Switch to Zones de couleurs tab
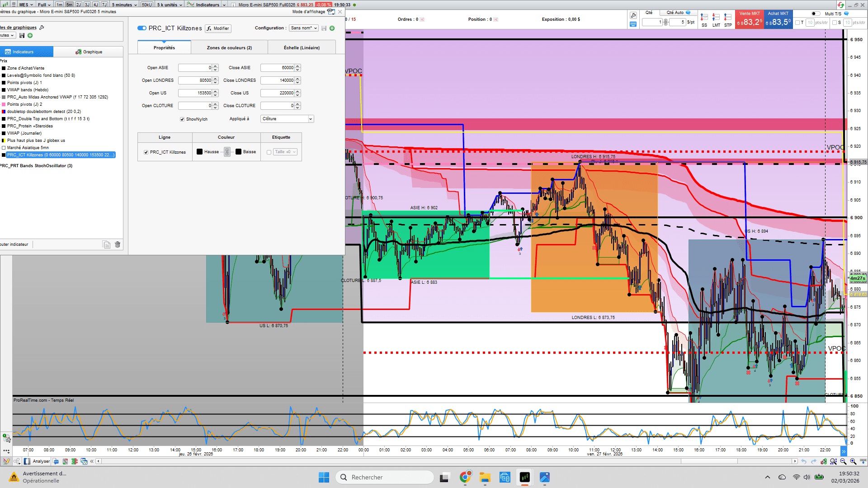Screen dimensions: 868x488 (x=229, y=47)
